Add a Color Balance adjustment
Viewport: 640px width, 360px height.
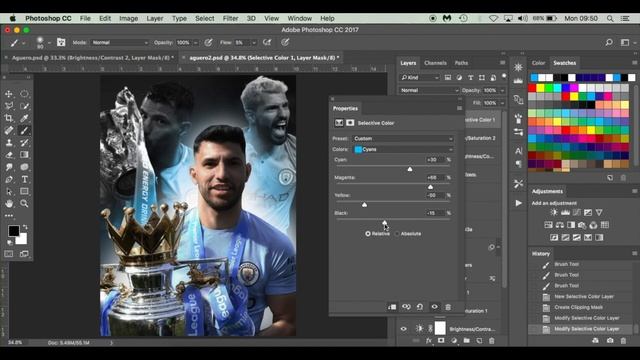click(560, 225)
